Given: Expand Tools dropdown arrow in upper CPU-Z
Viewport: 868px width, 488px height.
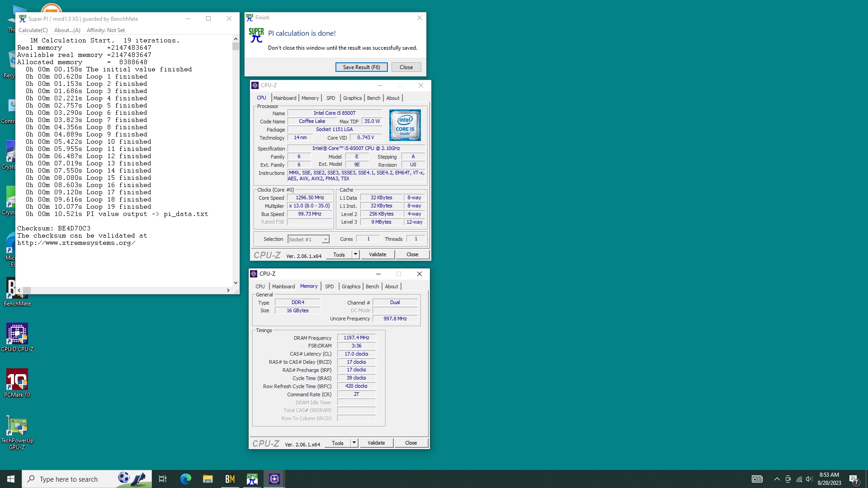Looking at the screenshot, I should [x=355, y=254].
